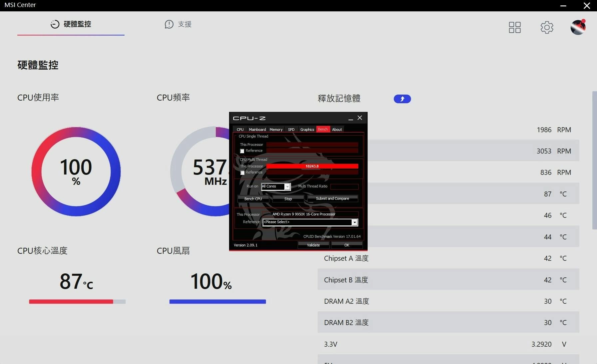This screenshot has height=364, width=597.
Task: Click the AMD Ryzen 9 9950X processor name
Action: [304, 214]
